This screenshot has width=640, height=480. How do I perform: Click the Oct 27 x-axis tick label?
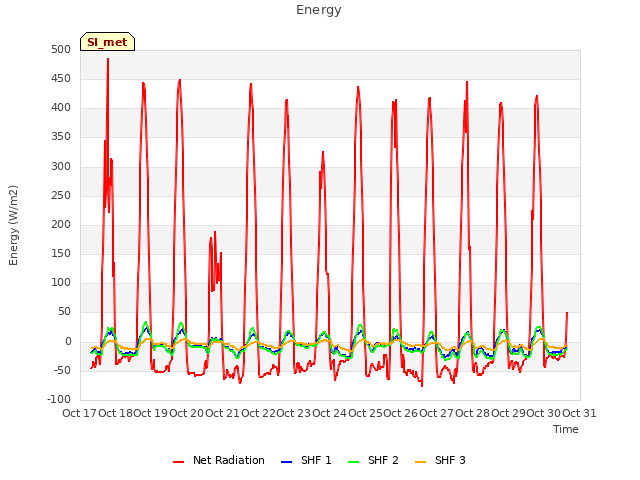pos(436,413)
